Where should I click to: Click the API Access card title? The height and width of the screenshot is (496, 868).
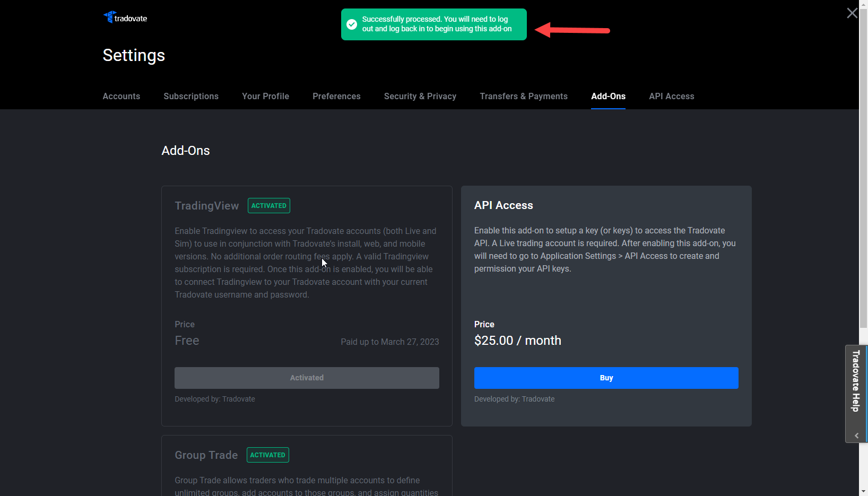tap(504, 205)
